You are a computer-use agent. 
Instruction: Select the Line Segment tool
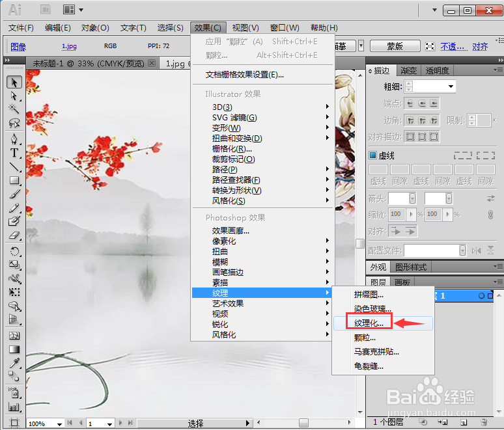14,167
